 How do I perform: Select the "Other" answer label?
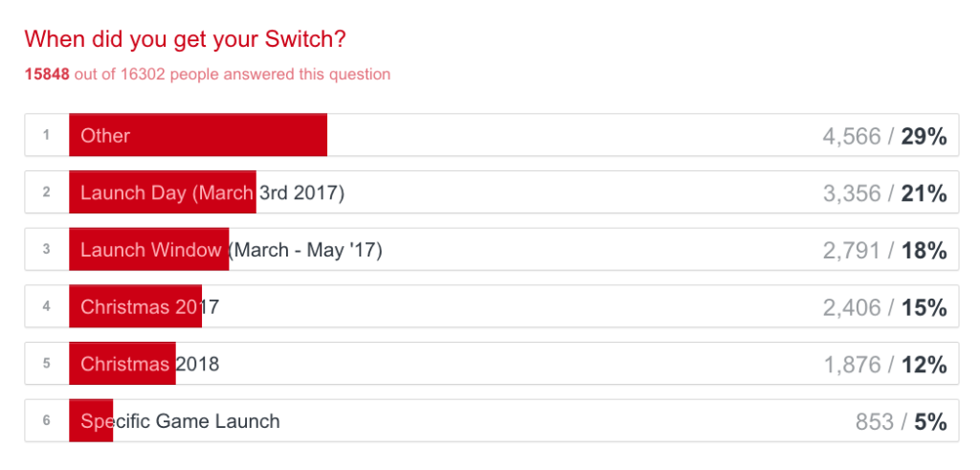click(x=105, y=136)
